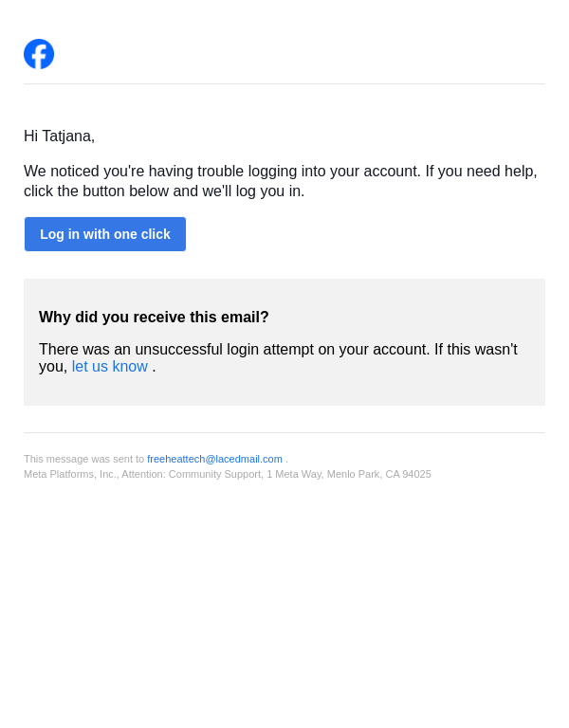Open the let us know link
This screenshot has width=569, height=728.
pyautogui.click(x=110, y=367)
